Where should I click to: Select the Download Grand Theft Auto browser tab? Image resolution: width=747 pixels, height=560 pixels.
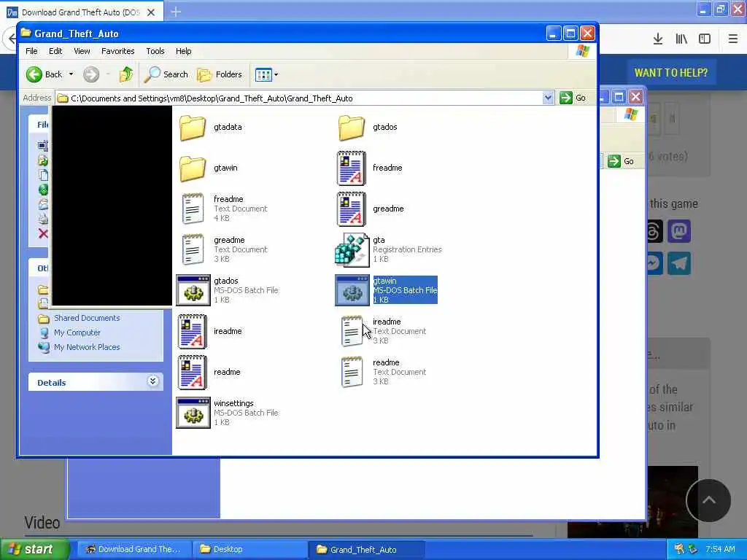tap(81, 12)
